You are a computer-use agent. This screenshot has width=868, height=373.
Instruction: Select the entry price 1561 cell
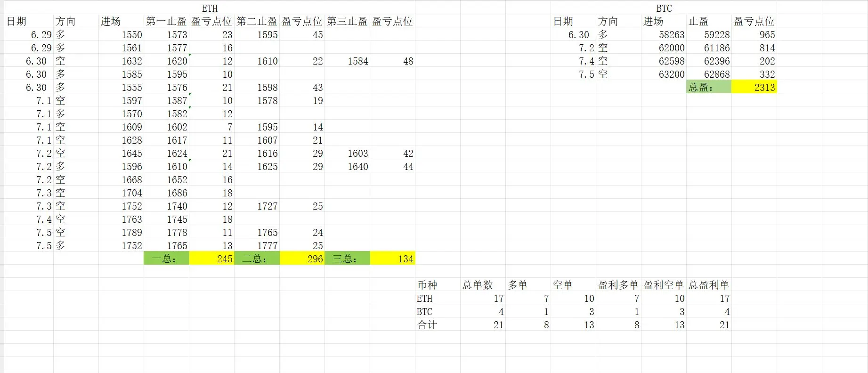(x=121, y=48)
